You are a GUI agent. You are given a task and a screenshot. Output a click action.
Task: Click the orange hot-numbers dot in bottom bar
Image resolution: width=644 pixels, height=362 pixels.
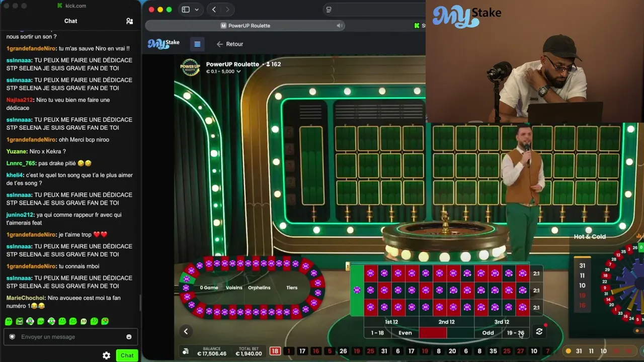(x=569, y=351)
